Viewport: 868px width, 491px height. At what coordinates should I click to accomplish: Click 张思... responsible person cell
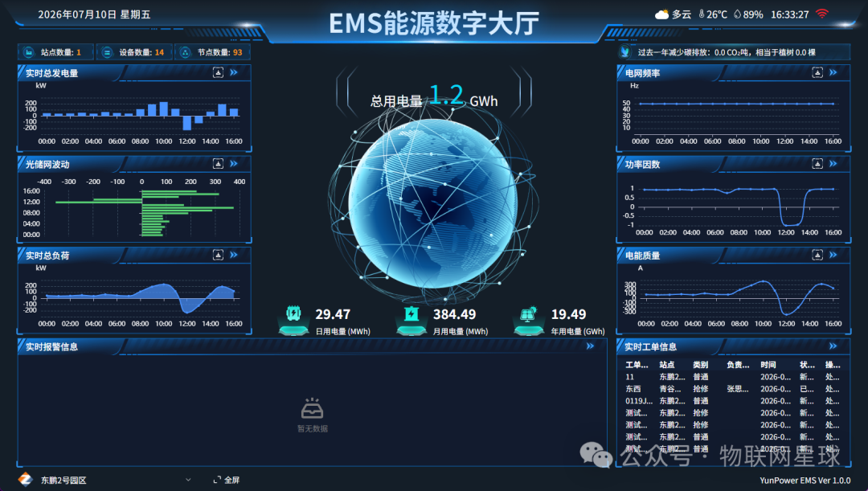(x=737, y=389)
